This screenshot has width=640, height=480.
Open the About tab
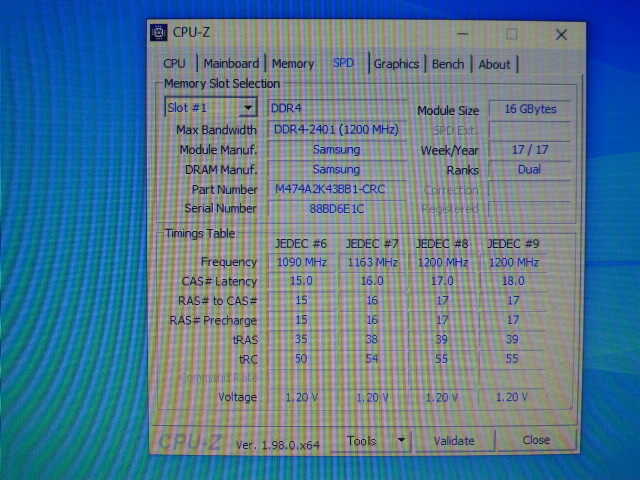click(494, 64)
